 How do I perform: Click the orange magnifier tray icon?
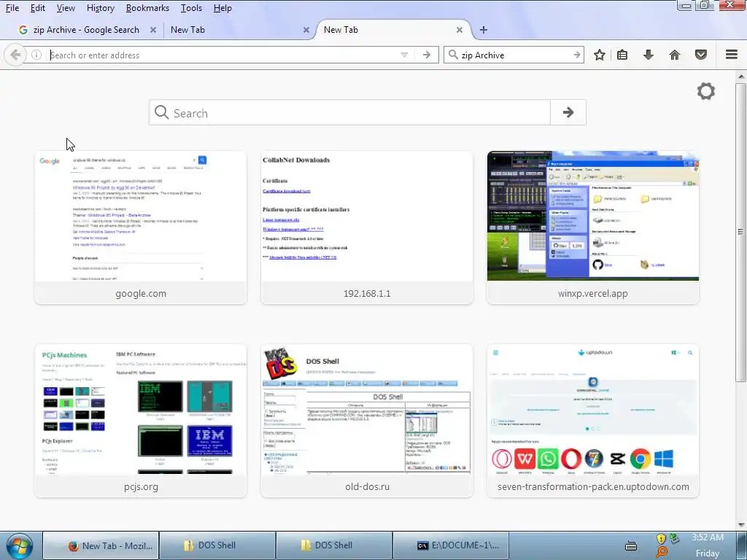[x=661, y=553]
